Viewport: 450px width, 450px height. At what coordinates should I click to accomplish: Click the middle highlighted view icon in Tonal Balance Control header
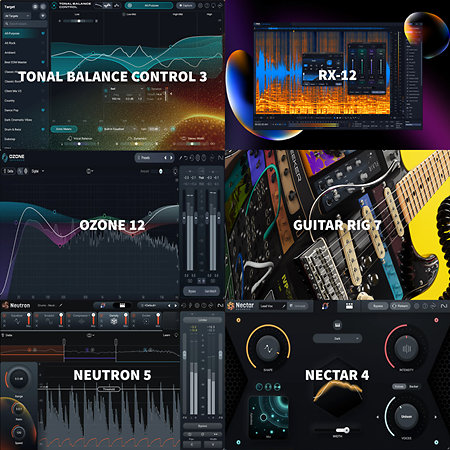click(x=108, y=5)
